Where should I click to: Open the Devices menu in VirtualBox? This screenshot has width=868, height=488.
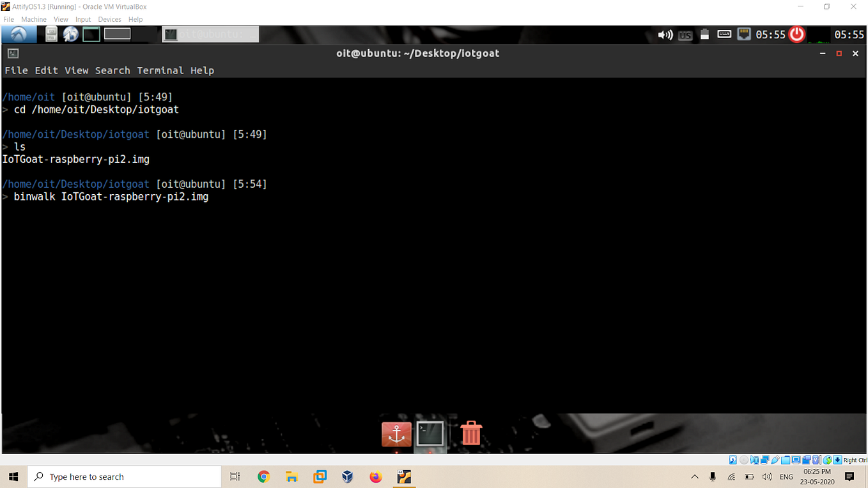pos(109,19)
